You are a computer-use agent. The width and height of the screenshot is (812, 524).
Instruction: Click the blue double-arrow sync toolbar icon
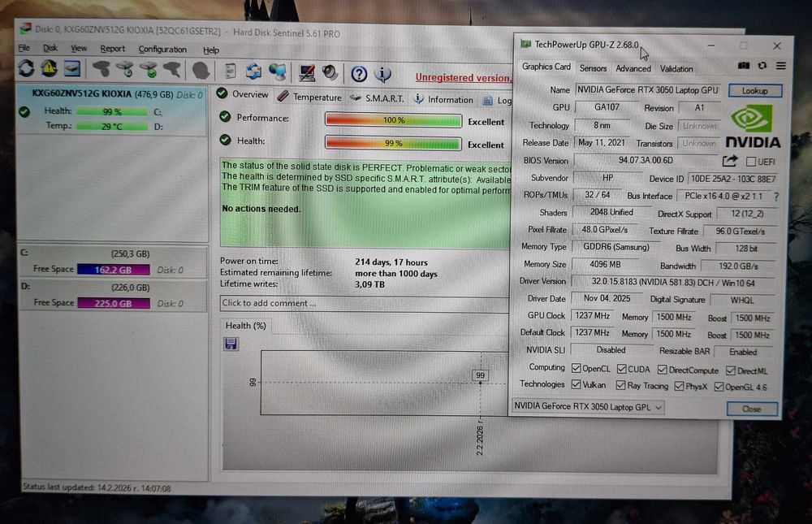253,71
